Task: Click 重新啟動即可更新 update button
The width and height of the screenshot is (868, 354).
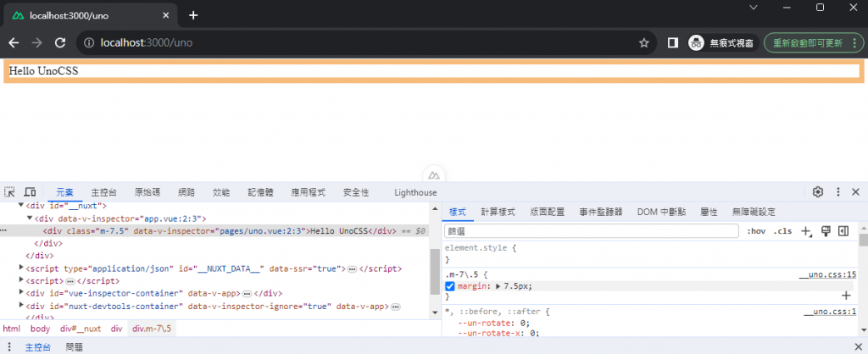Action: [x=813, y=42]
